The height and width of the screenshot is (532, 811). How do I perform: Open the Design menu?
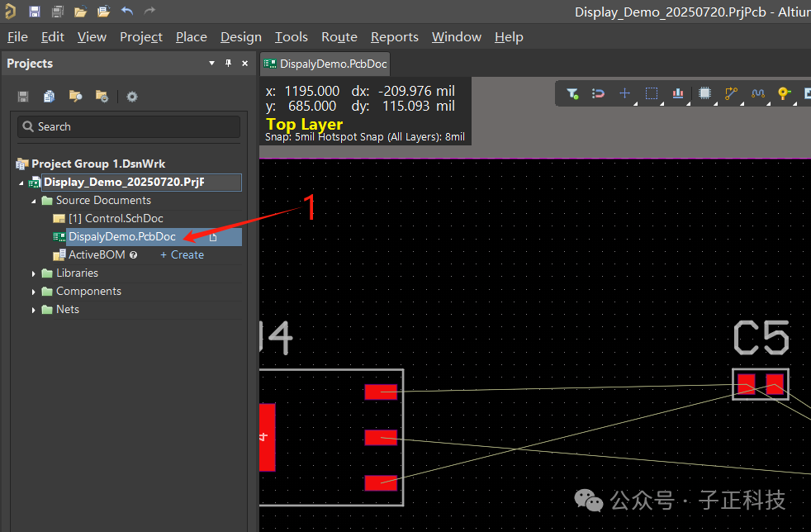(x=241, y=36)
